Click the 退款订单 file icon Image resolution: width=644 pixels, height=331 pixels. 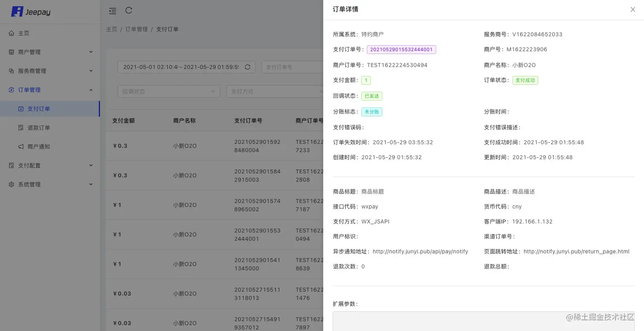coord(21,128)
